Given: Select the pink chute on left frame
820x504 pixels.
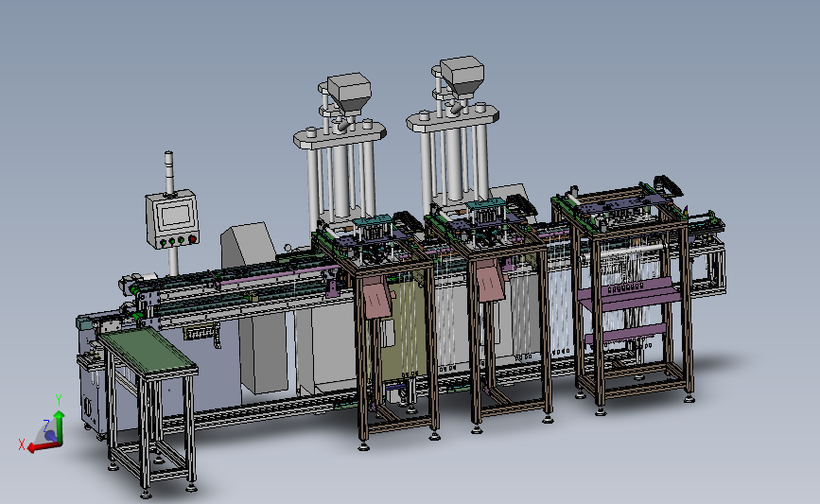Looking at the screenshot, I should tap(376, 297).
